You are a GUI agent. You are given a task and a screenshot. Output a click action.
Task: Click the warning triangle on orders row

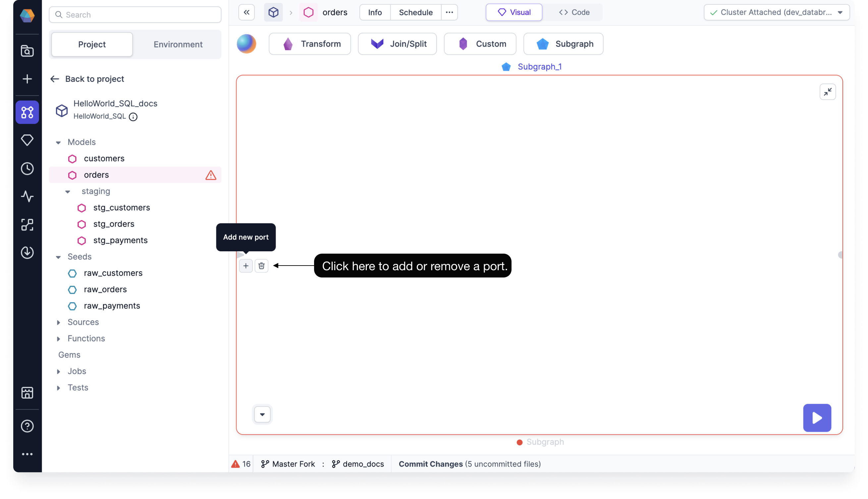[211, 175]
